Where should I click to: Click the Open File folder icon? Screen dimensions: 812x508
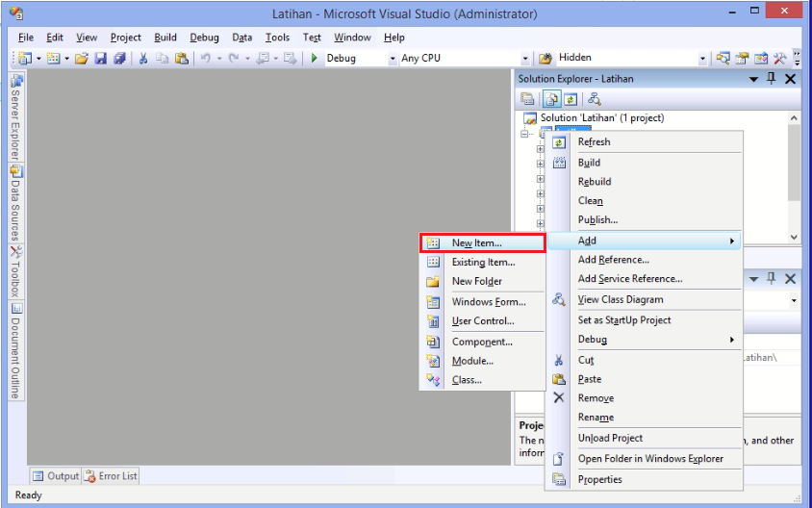pos(82,58)
